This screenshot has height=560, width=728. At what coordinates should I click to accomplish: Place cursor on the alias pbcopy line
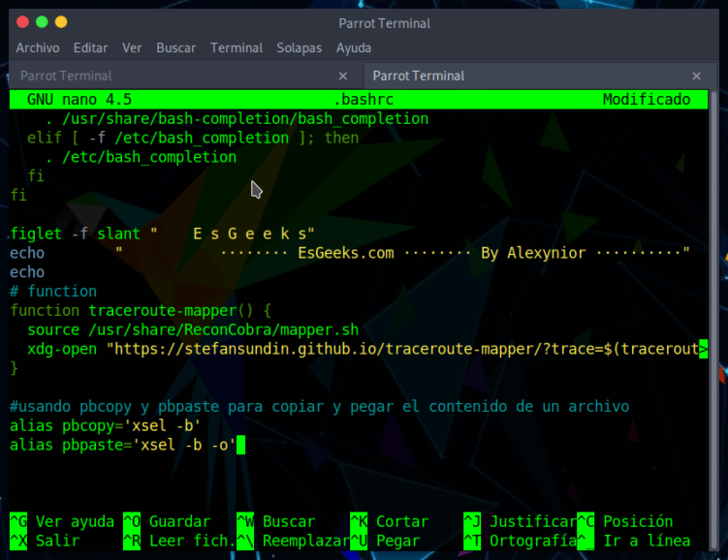click(105, 425)
